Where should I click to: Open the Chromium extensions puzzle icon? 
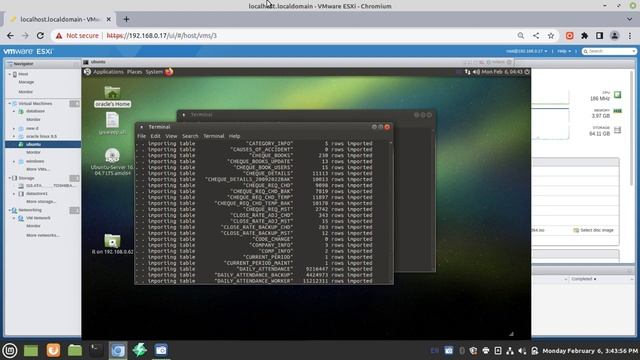coord(584,36)
